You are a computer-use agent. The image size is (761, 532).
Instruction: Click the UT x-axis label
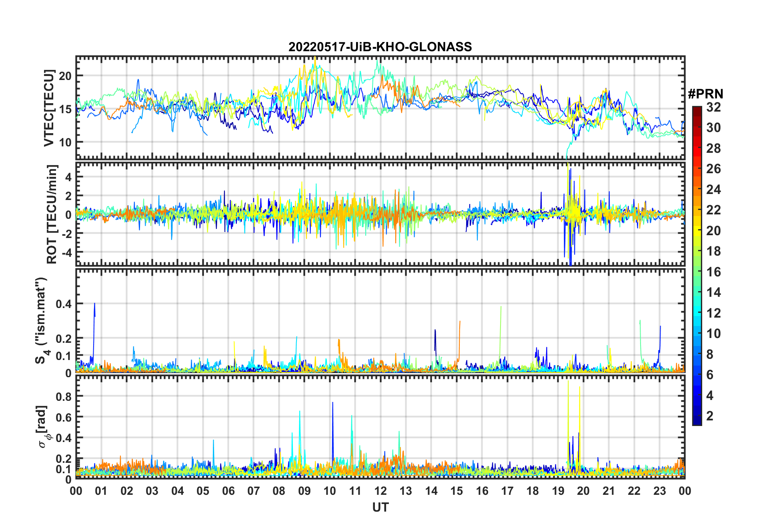(380, 508)
